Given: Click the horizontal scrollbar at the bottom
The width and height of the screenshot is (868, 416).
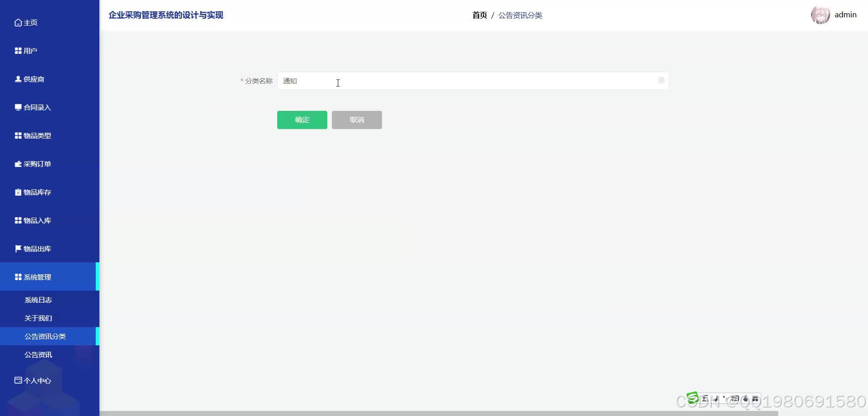Looking at the screenshot, I should point(439,413).
